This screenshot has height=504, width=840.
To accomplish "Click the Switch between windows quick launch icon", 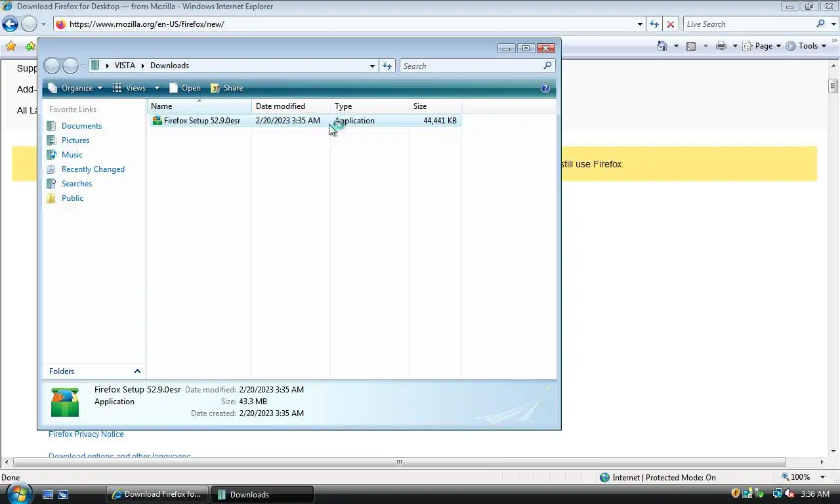I will [63, 494].
